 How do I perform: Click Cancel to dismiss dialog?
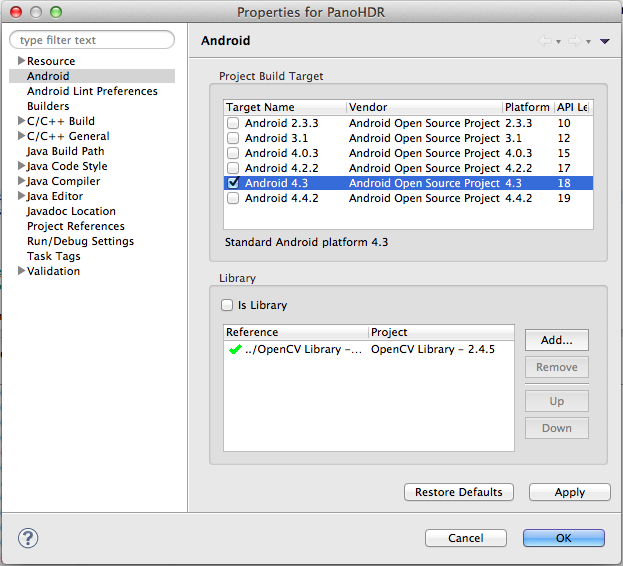[x=466, y=538]
